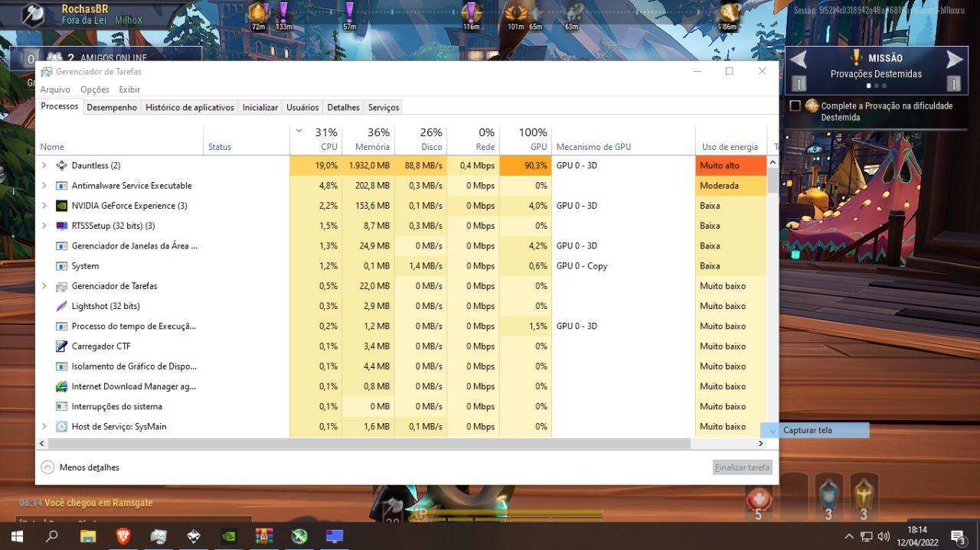This screenshot has height=550, width=980.
Task: Launch Brave browser from the taskbar
Action: click(x=123, y=536)
